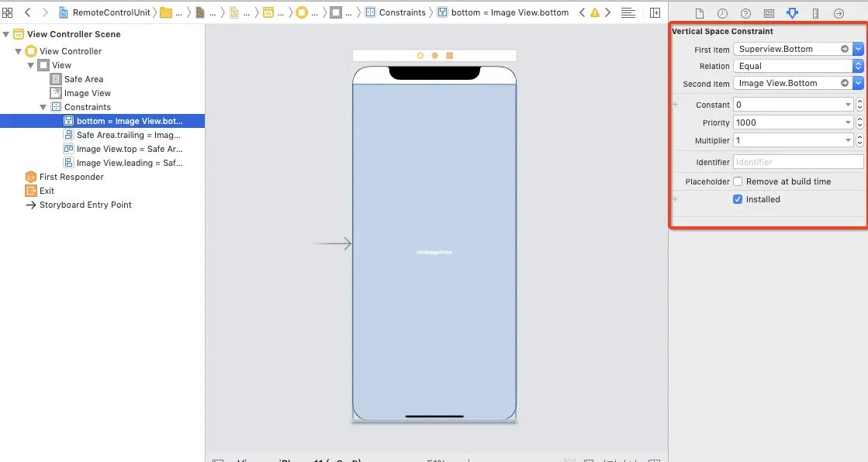Open the 'bottom = Image View.bottom' breadcrumb
Screen dimensions: 868x462
pos(503,12)
